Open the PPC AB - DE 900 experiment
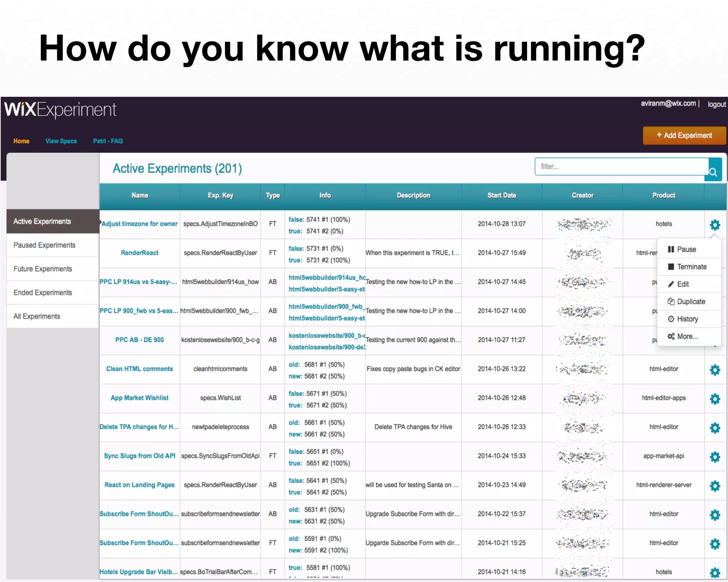The image size is (728, 582). tap(140, 340)
